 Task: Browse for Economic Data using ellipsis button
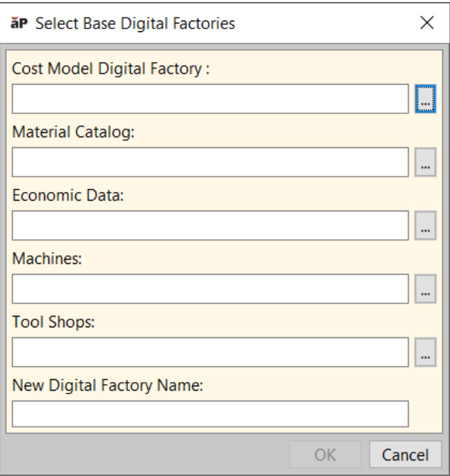(x=425, y=226)
